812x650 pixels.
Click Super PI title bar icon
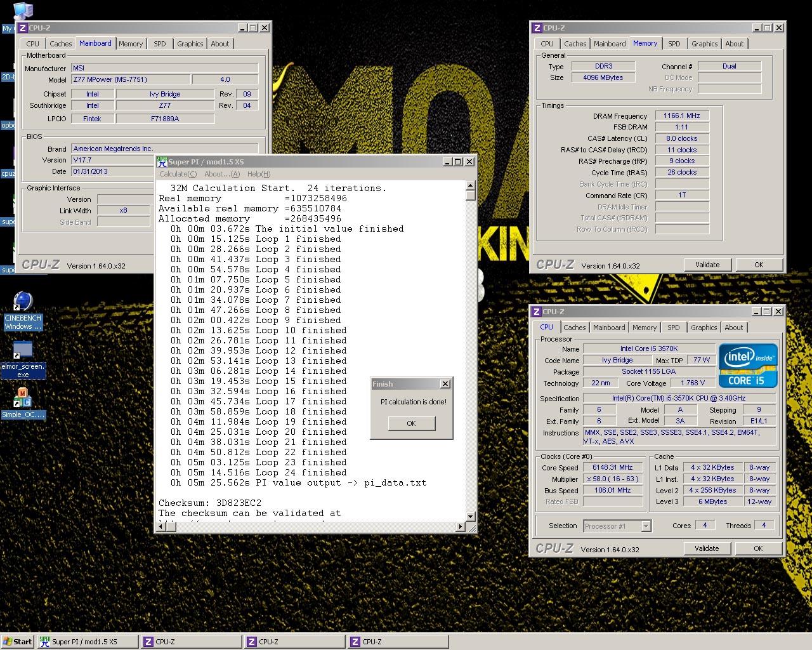162,162
